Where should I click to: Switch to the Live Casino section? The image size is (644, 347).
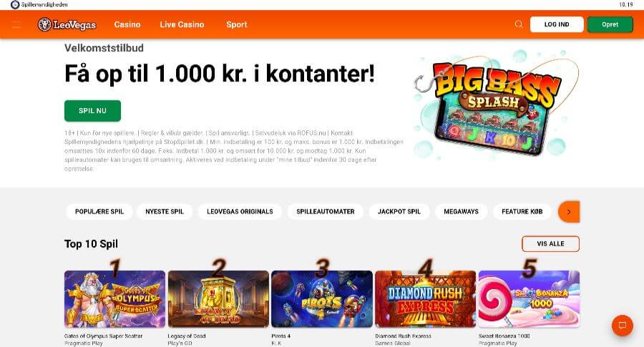pyautogui.click(x=182, y=24)
